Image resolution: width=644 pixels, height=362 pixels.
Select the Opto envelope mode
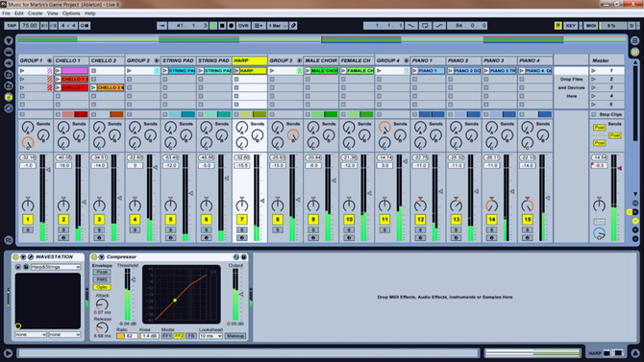click(102, 287)
